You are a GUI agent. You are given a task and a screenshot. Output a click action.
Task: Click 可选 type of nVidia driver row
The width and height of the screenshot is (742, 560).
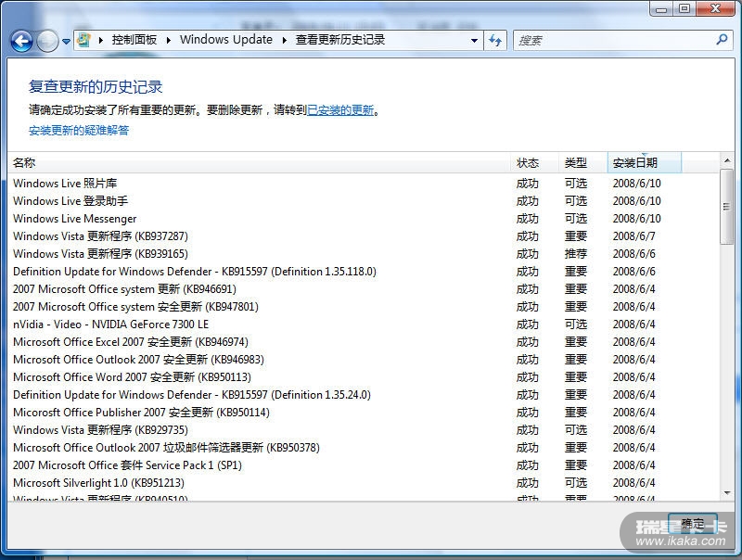point(576,325)
